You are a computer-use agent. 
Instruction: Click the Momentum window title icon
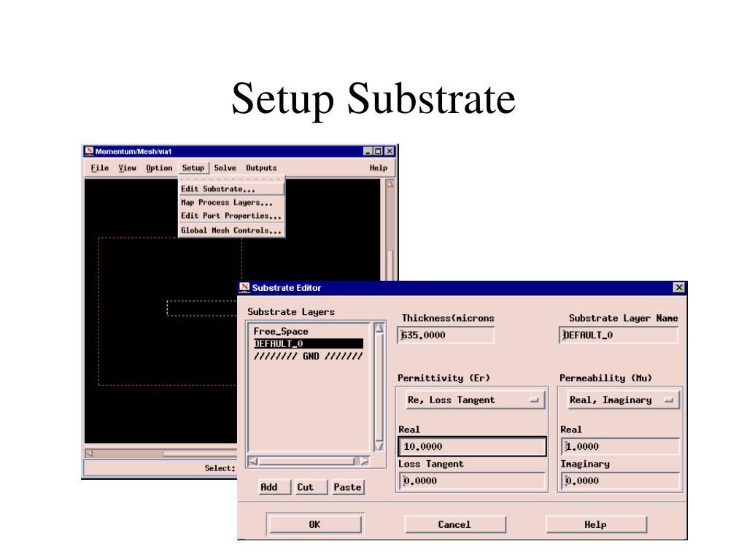point(89,152)
